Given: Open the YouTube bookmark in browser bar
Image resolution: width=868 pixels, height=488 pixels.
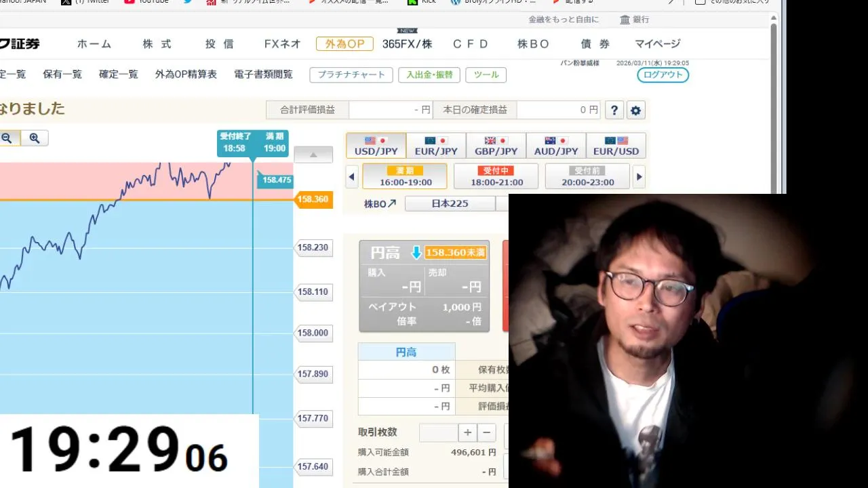Looking at the screenshot, I should click(146, 1).
